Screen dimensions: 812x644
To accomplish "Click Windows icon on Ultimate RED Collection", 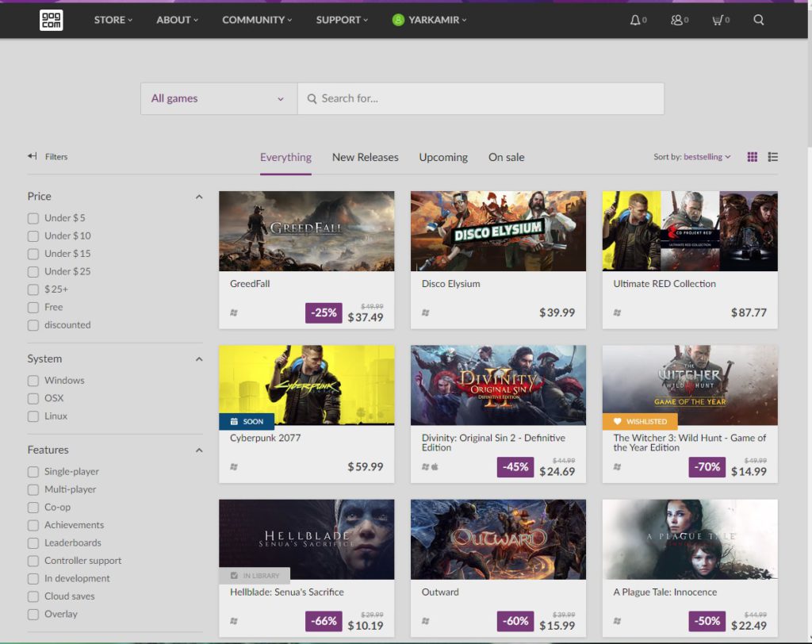I will tap(617, 312).
